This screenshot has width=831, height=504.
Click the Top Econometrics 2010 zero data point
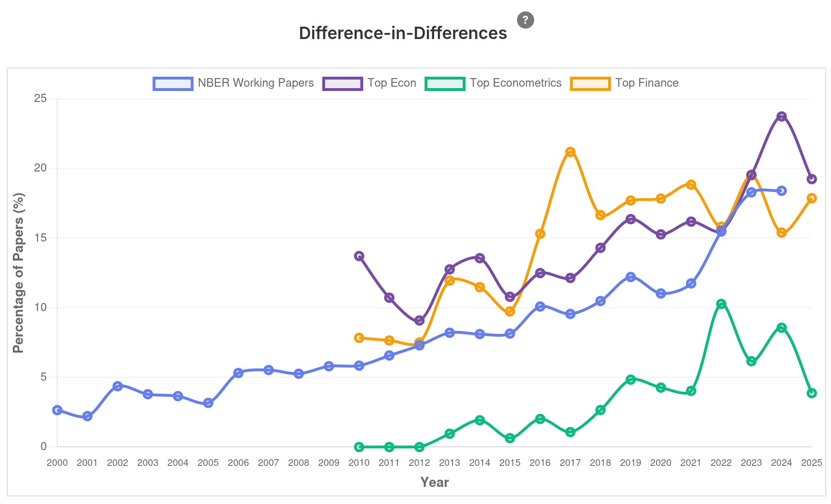(x=359, y=447)
